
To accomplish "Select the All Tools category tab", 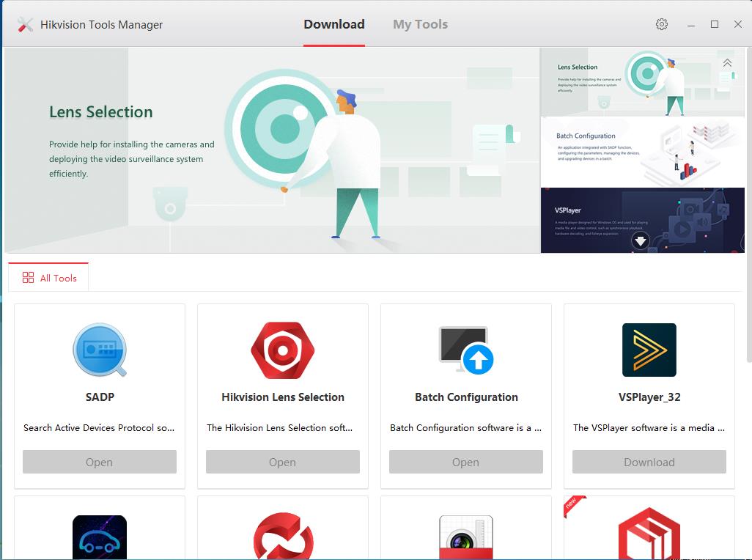I will 49,278.
